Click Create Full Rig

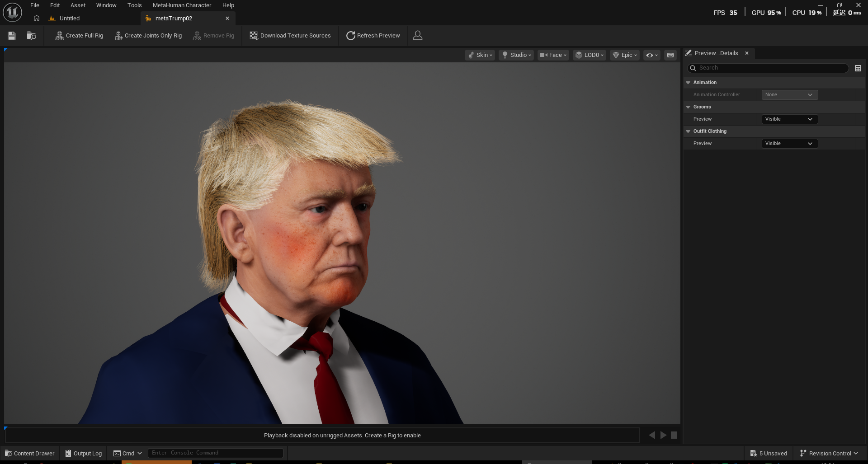pyautogui.click(x=79, y=36)
